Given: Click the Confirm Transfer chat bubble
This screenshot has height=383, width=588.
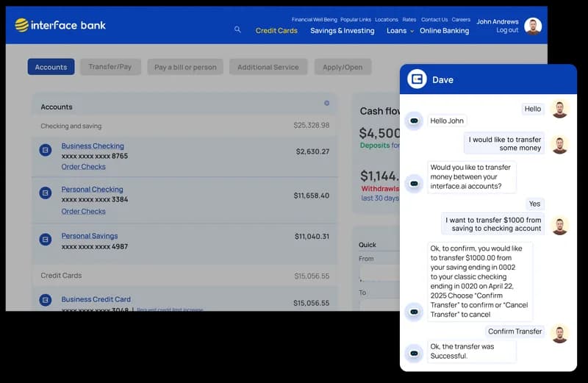Looking at the screenshot, I should pyautogui.click(x=515, y=332).
